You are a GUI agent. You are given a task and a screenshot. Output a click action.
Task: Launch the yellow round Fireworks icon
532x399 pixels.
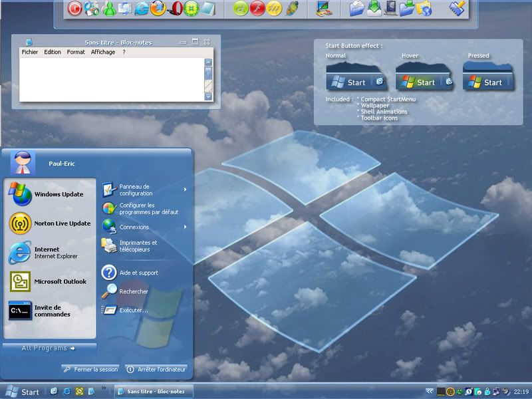tap(274, 9)
